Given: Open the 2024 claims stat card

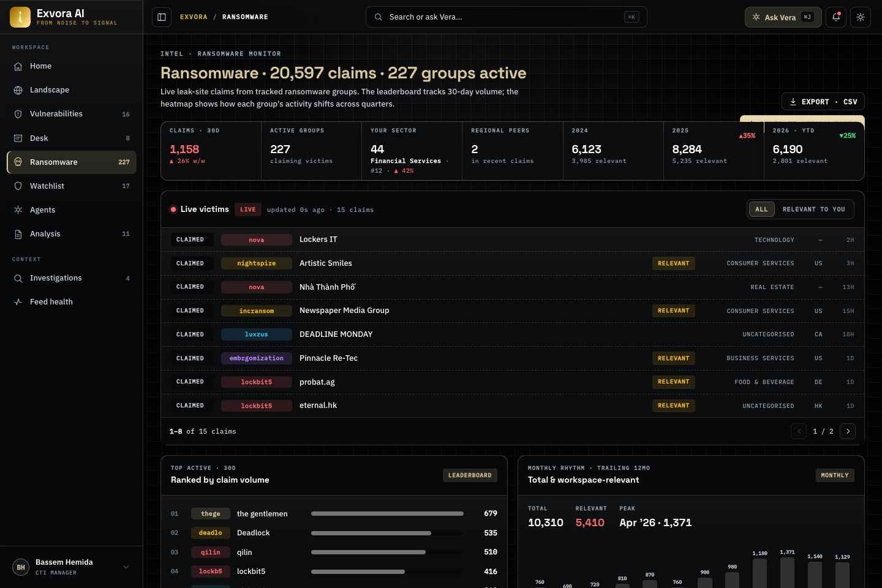Looking at the screenshot, I should point(613,151).
